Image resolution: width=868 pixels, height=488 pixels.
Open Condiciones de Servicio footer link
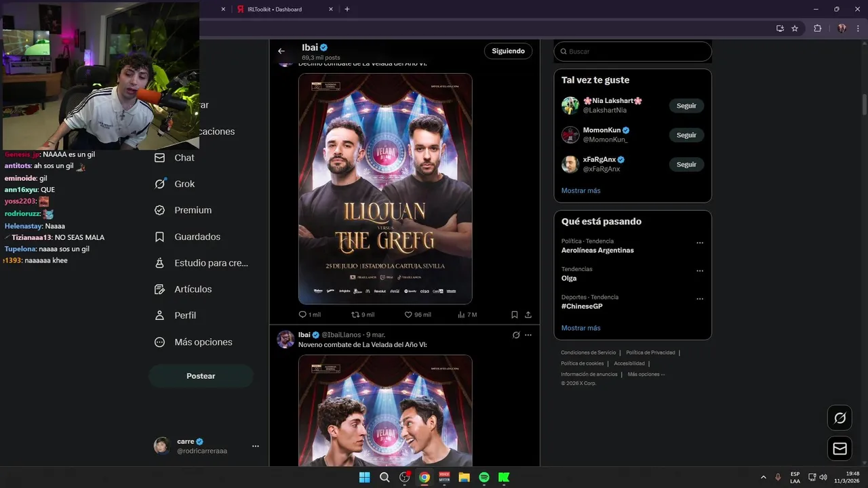(588, 352)
